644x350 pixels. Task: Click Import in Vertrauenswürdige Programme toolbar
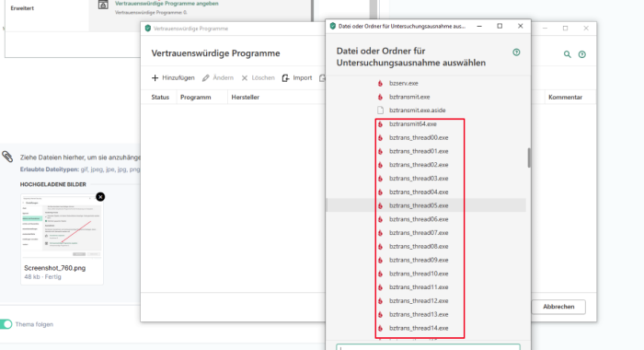pyautogui.click(x=297, y=77)
